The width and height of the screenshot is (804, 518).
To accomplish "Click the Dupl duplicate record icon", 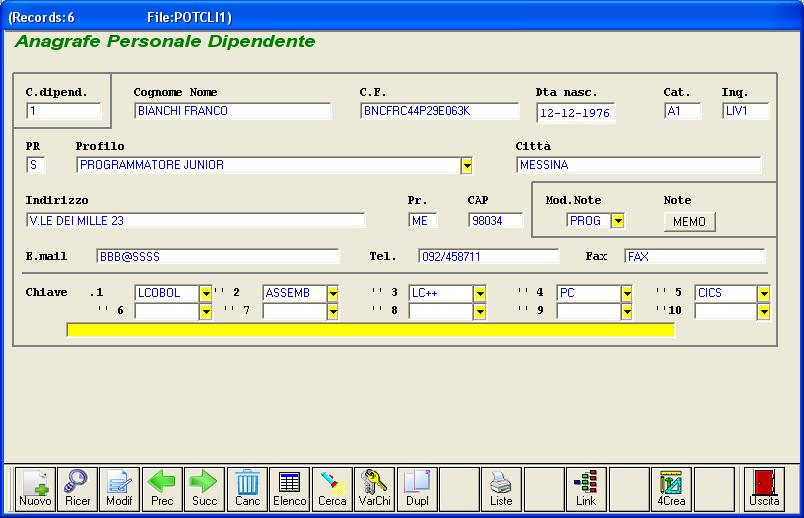I will (417, 489).
